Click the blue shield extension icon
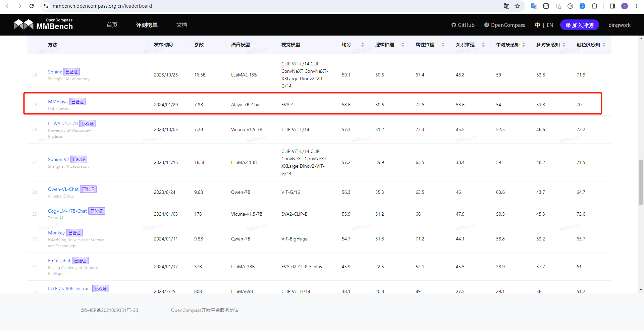This screenshot has width=644, height=331. tap(582, 6)
